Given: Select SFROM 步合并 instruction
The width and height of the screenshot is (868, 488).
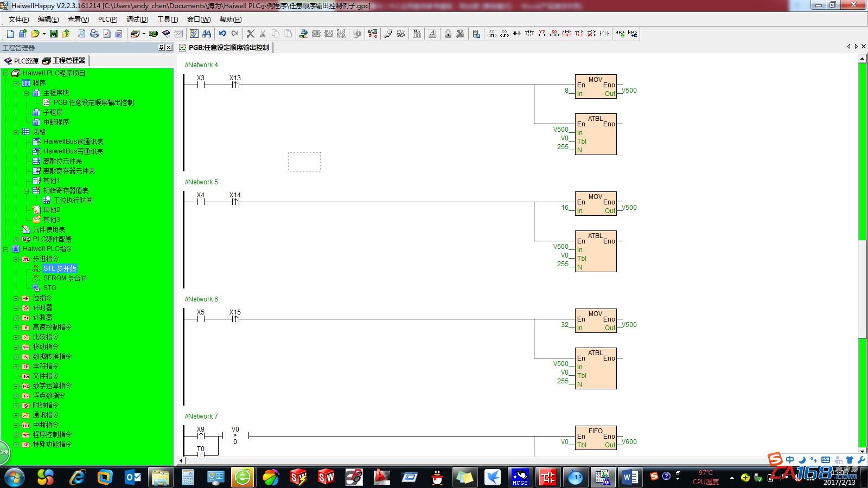Looking at the screenshot, I should [65, 278].
